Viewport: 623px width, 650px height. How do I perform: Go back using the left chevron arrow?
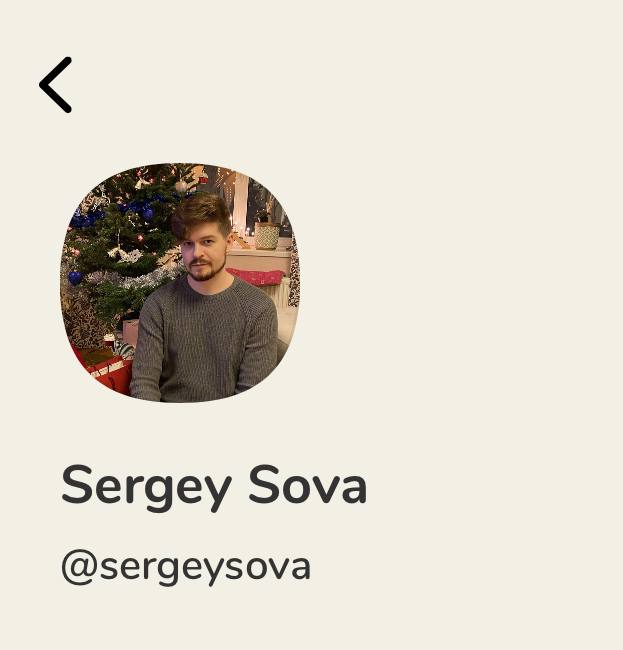tap(56, 85)
